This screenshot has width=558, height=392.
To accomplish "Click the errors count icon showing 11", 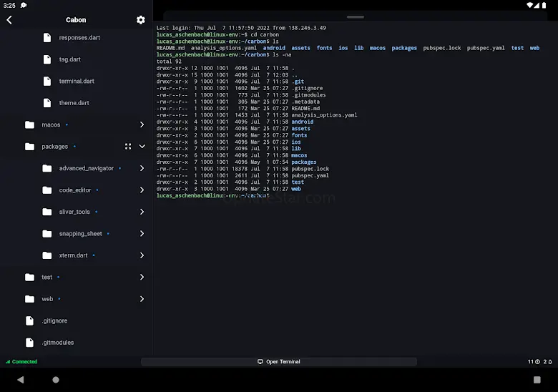I will click(x=537, y=362).
